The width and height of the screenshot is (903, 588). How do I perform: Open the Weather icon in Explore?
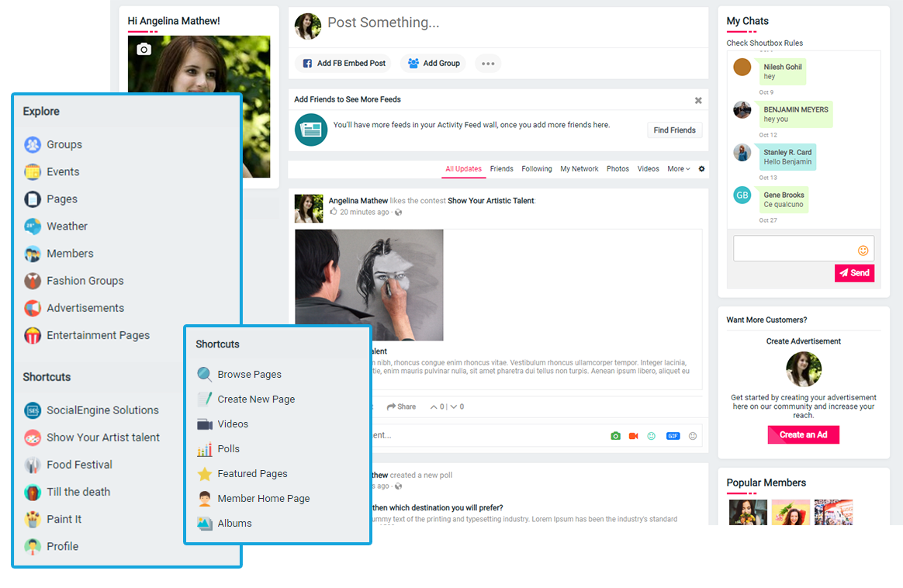click(x=32, y=227)
